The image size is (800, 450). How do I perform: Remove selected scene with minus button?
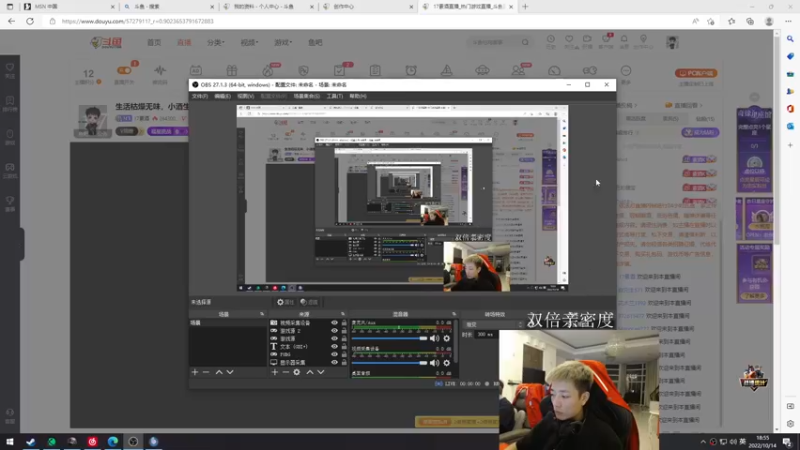coord(206,372)
